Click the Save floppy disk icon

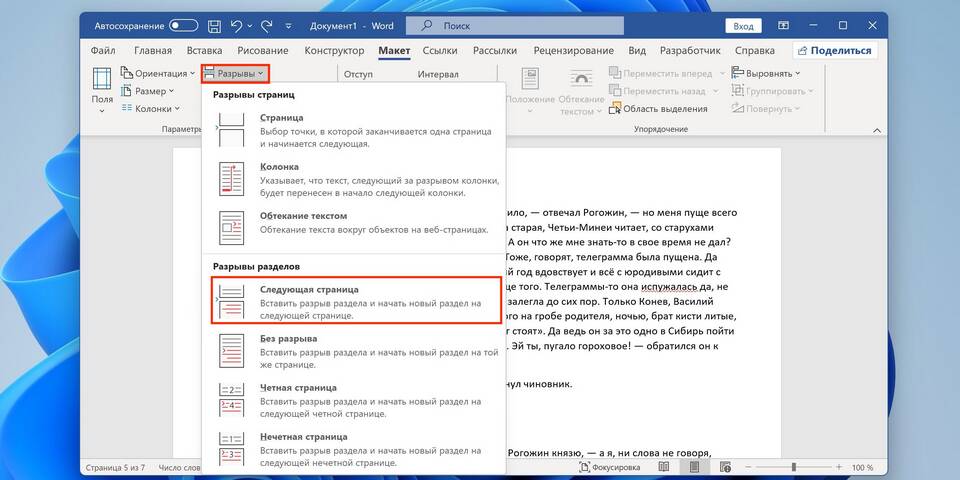[x=212, y=25]
